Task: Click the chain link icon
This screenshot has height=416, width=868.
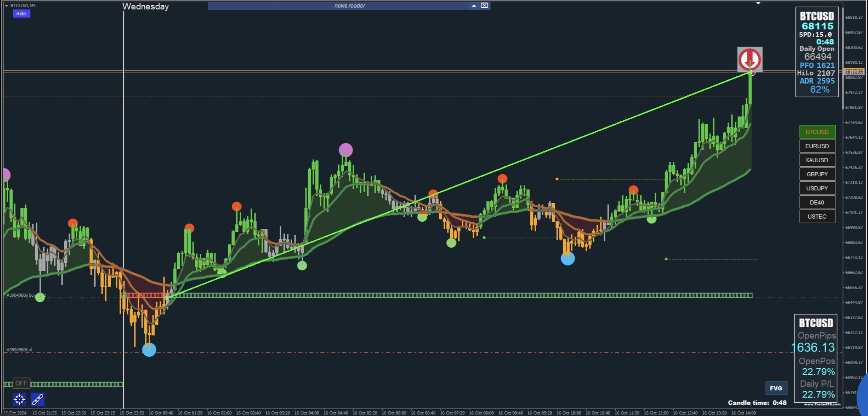Action: pos(38,399)
